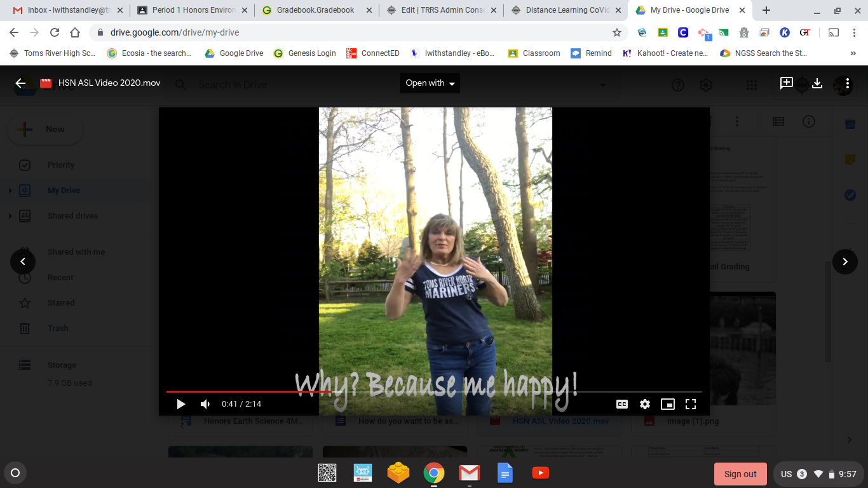Download the HSN ASL Video file
868x488 pixels.
(817, 83)
